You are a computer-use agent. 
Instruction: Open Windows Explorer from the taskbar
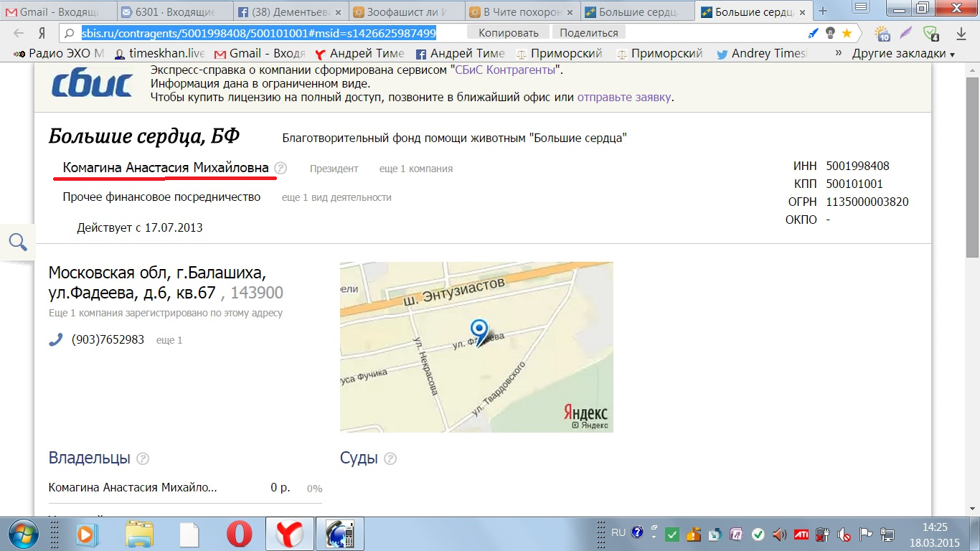point(139,534)
